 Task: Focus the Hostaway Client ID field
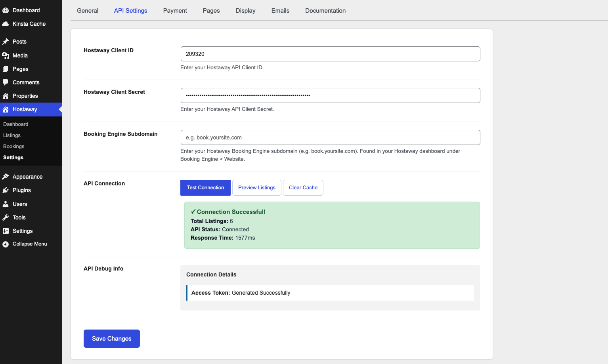[330, 54]
